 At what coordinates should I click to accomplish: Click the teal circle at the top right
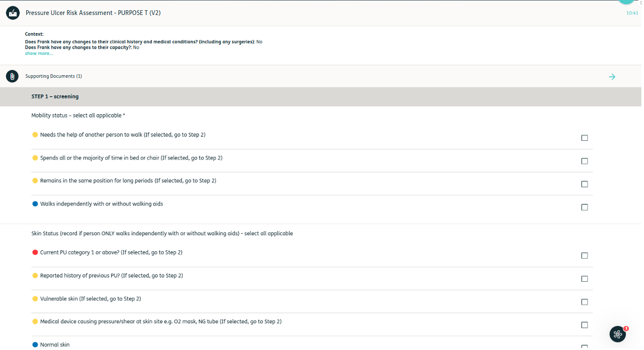[x=626, y=2]
